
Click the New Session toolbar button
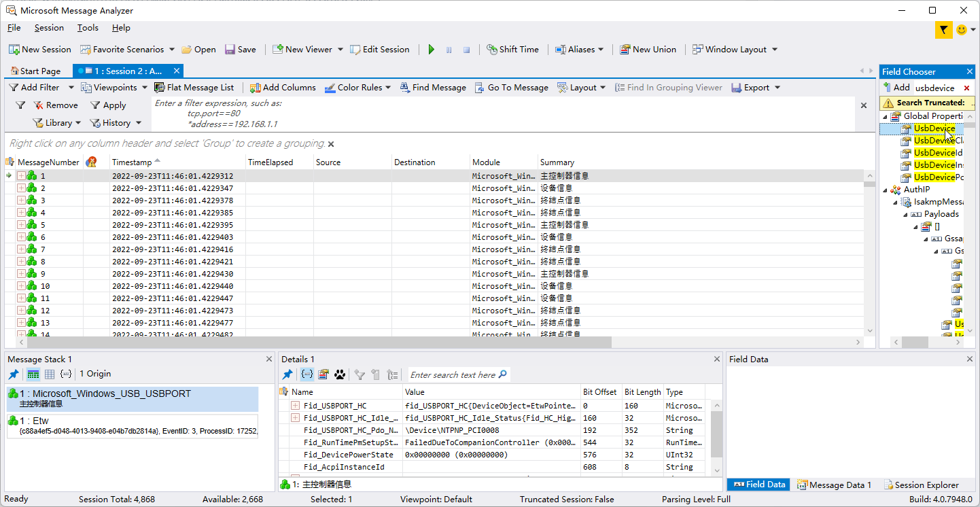point(39,50)
